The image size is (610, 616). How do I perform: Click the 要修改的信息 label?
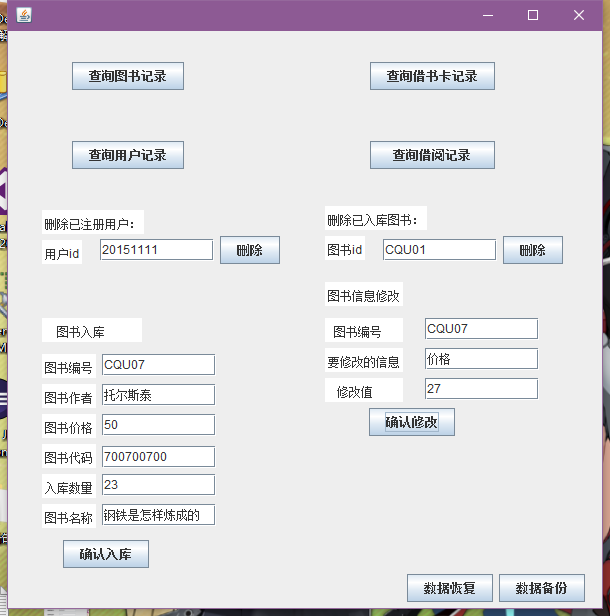[364, 360]
